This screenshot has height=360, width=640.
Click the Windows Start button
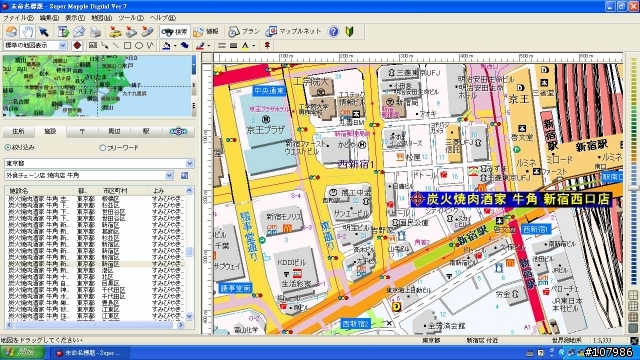(22, 352)
